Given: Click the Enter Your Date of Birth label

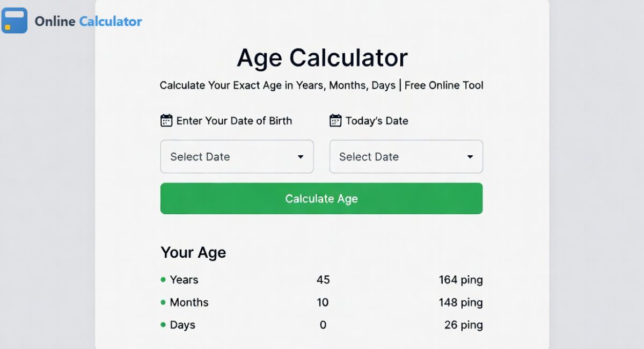Looking at the screenshot, I should point(235,120).
